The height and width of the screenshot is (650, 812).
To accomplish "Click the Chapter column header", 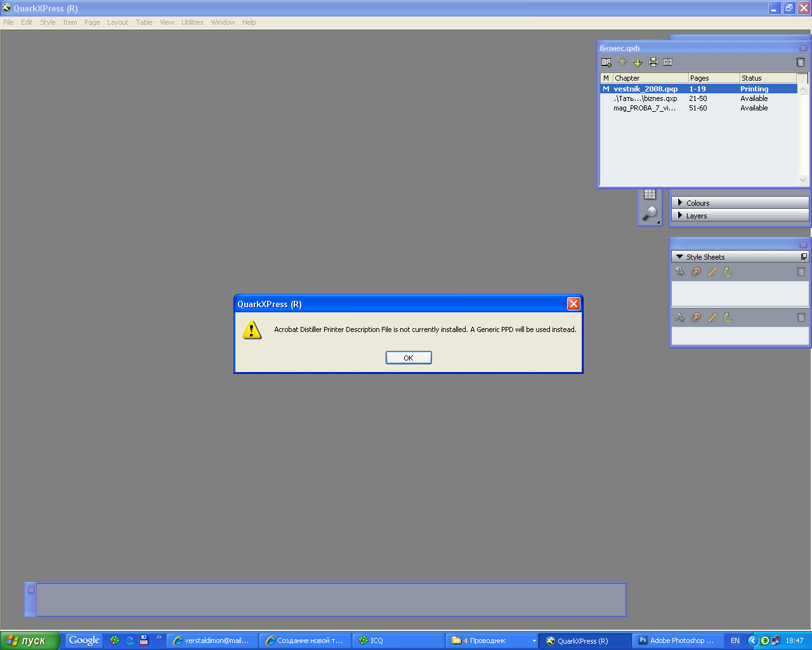I will (x=650, y=78).
